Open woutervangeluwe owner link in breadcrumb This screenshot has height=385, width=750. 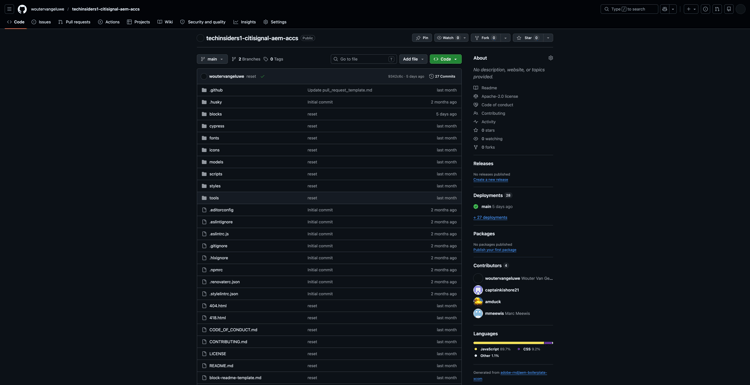click(x=47, y=9)
